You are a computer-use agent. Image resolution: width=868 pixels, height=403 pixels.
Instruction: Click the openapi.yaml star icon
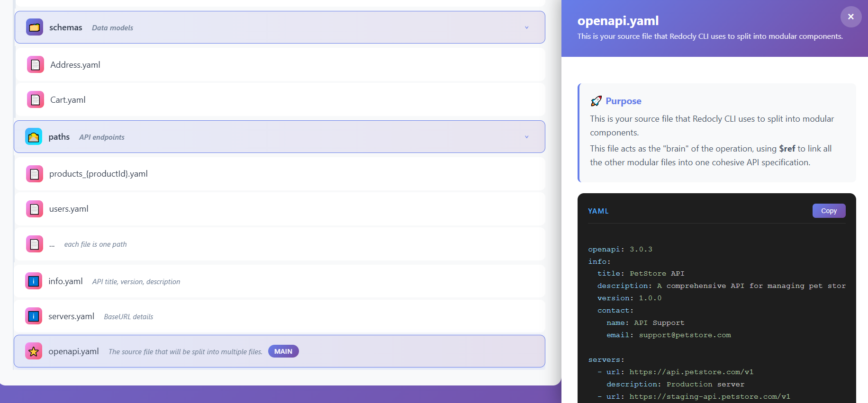(x=34, y=351)
